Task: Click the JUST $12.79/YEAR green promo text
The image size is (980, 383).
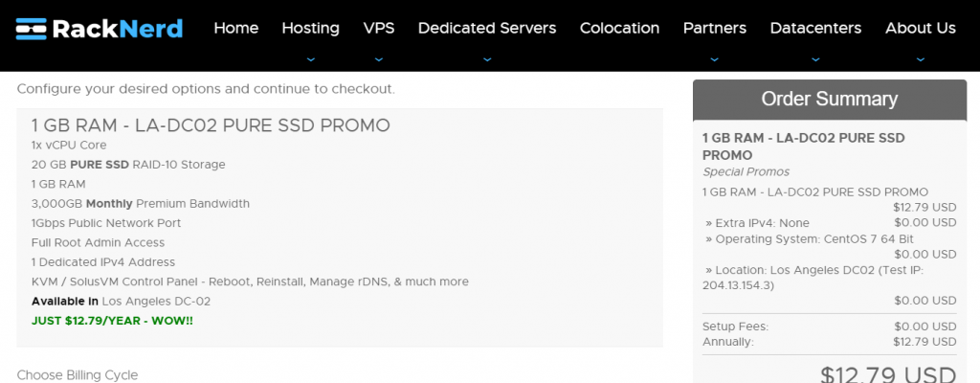Action: coord(112,321)
